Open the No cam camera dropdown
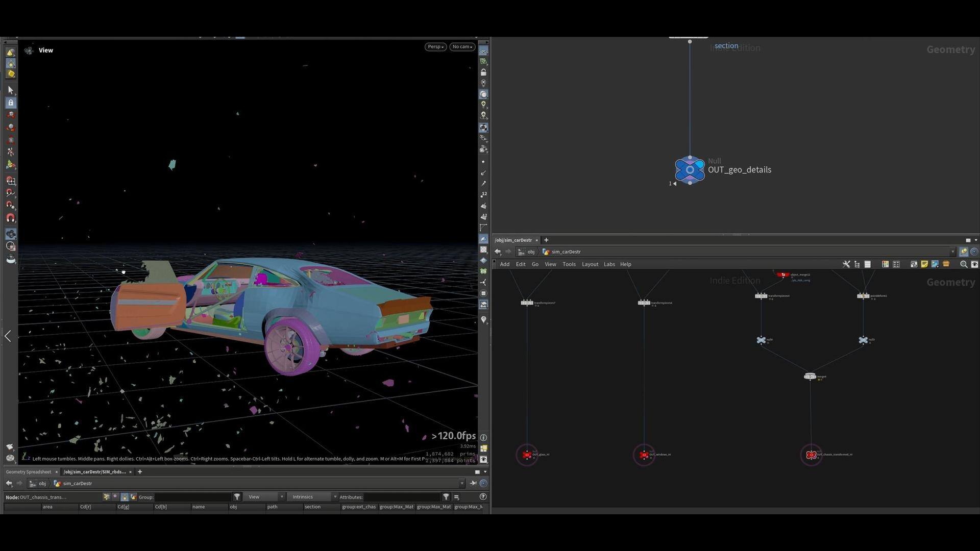The width and height of the screenshot is (980, 551). pyautogui.click(x=462, y=46)
